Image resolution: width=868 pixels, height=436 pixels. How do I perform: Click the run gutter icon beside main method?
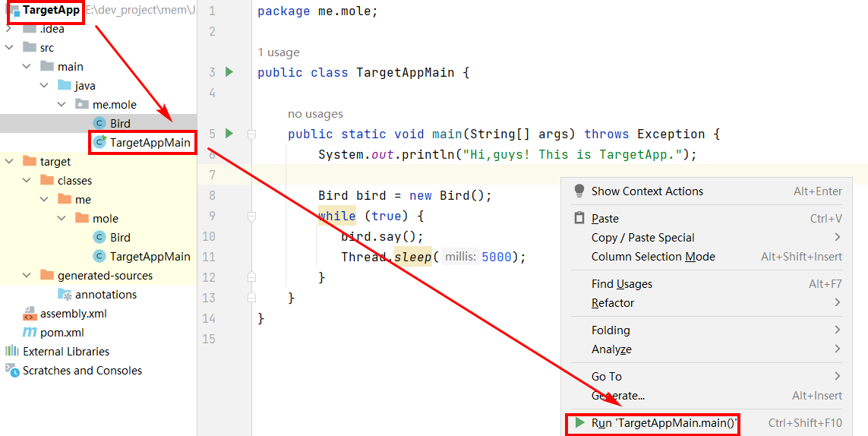click(229, 134)
